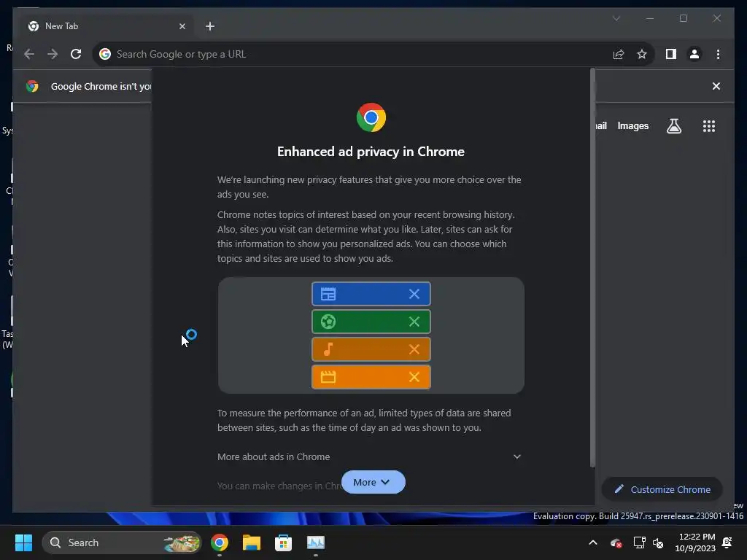Remove the orange music topic chip

click(414, 349)
